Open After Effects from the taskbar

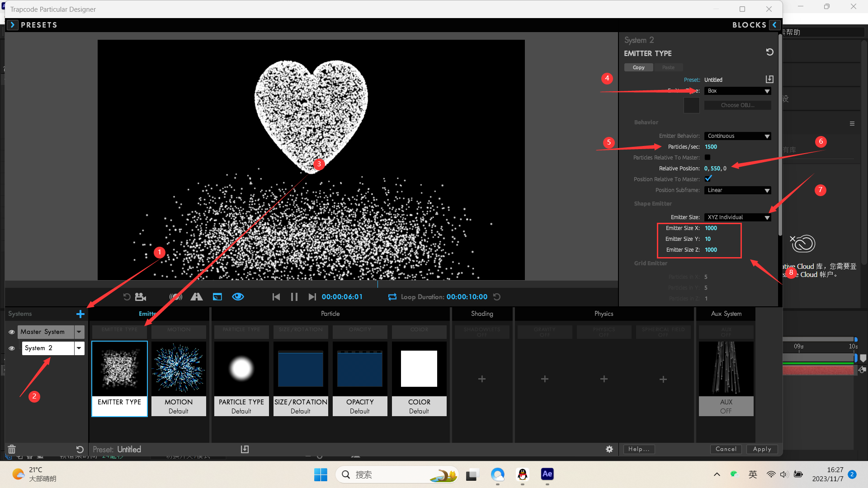tap(547, 474)
